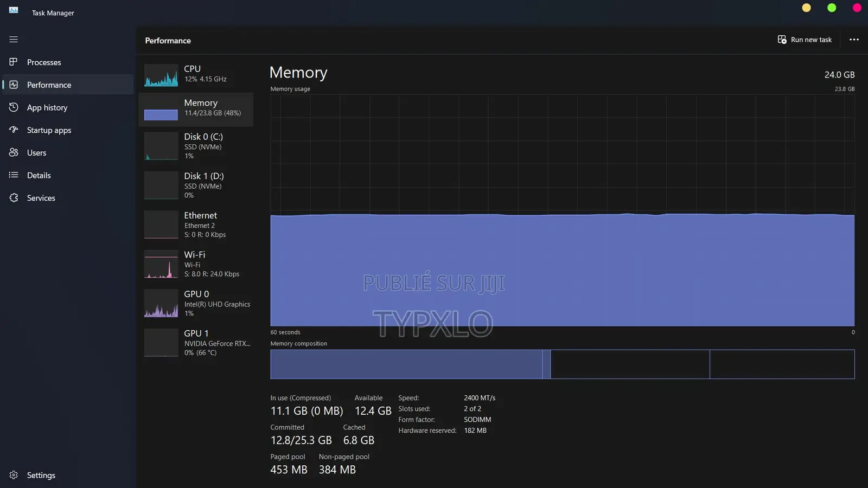Open the Performance tab

[49, 85]
